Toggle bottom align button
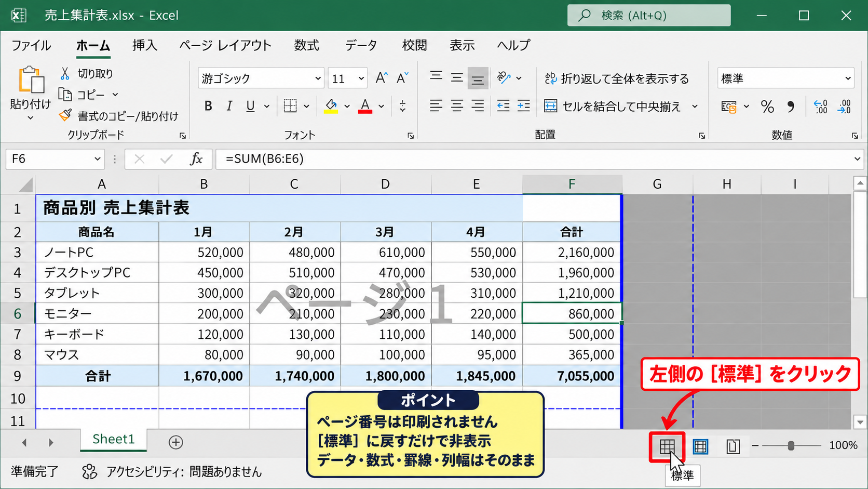The width and height of the screenshot is (868, 489). 478,78
